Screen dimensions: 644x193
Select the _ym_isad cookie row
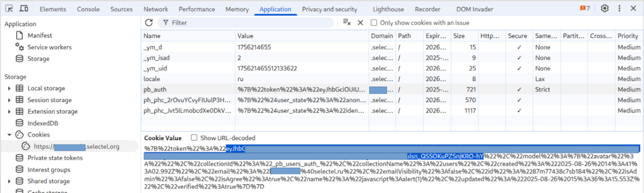pyautogui.click(x=392, y=58)
